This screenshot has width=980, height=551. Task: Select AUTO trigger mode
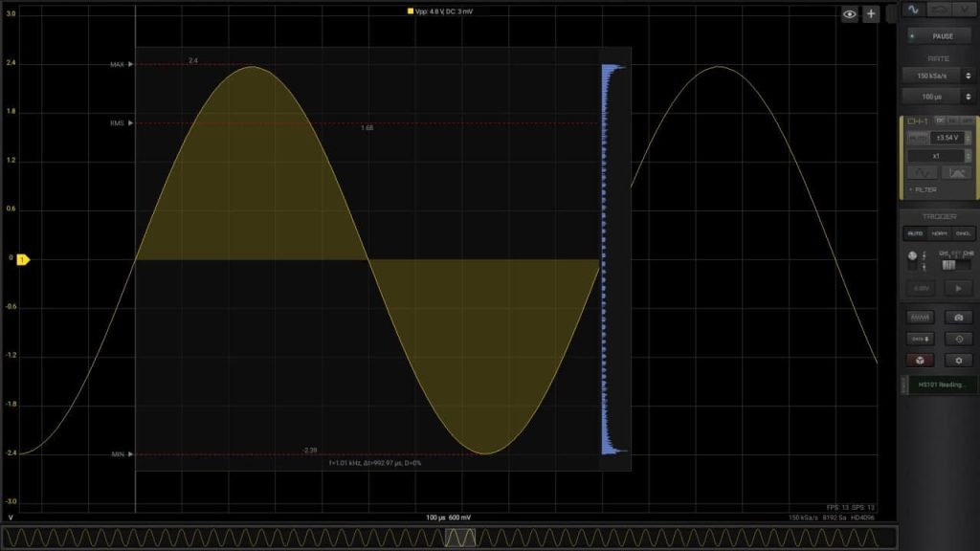click(915, 233)
